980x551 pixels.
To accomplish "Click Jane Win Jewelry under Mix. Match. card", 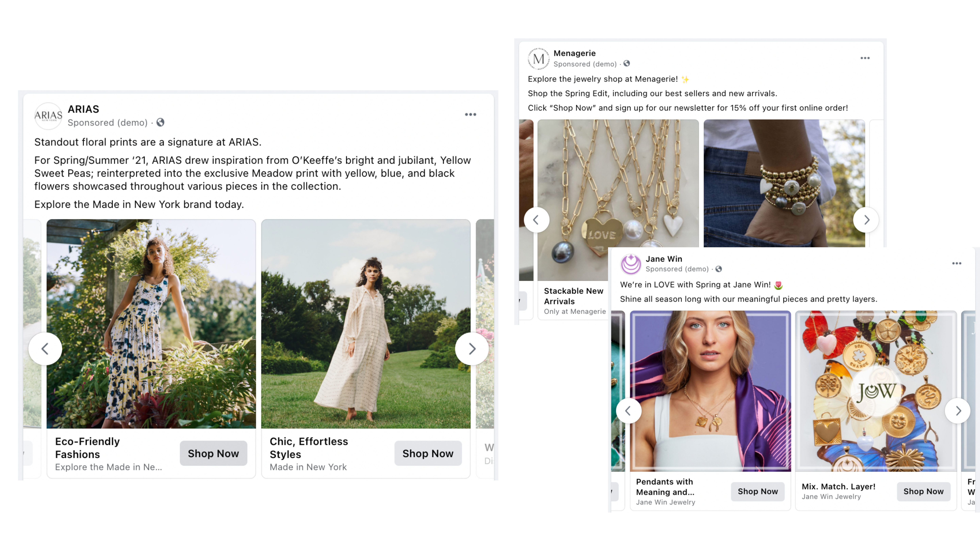I will [831, 497].
